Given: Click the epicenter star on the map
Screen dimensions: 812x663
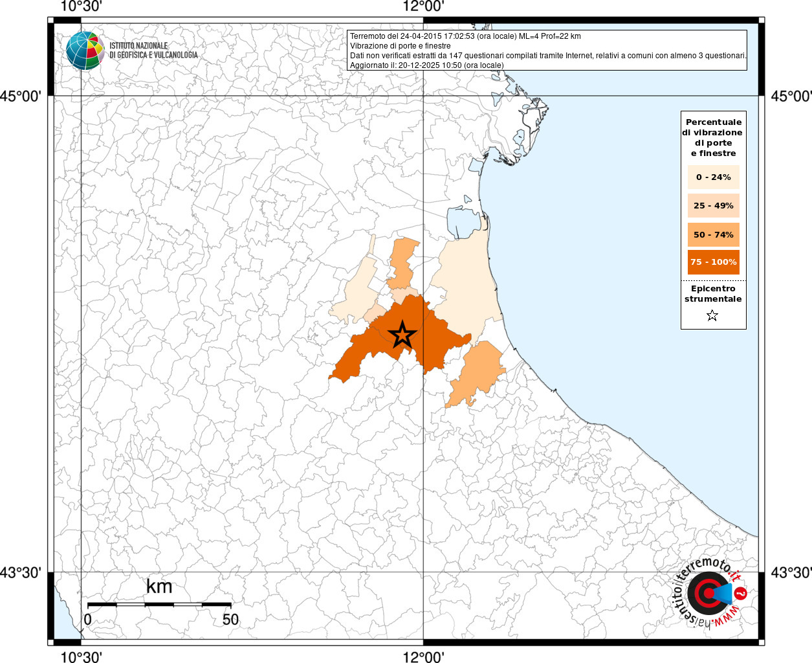Looking at the screenshot, I should (402, 335).
